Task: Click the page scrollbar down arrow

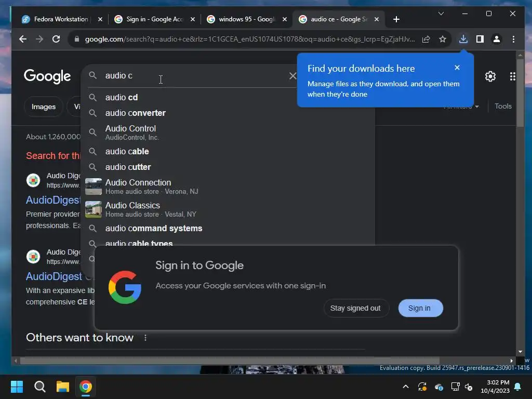Action: tap(520, 352)
